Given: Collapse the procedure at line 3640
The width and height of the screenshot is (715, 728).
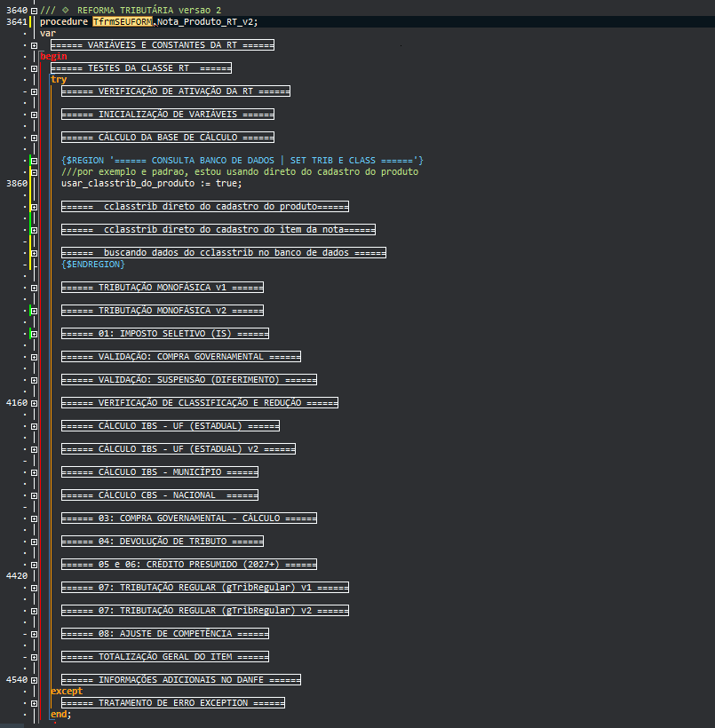Looking at the screenshot, I should (34, 10).
